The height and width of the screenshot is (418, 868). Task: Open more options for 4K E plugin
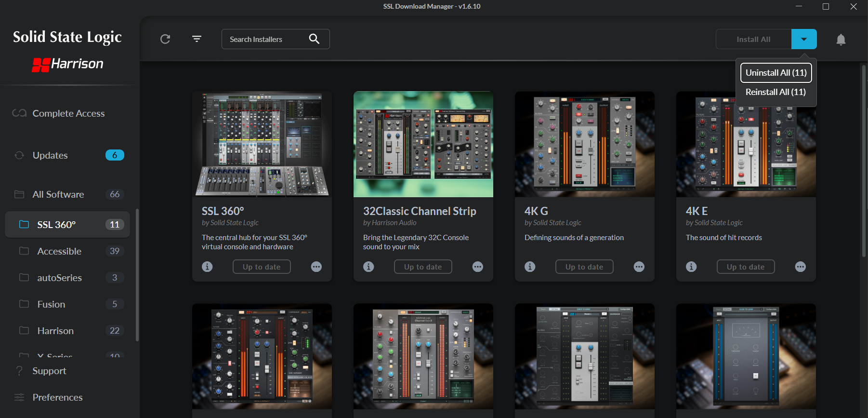[801, 267]
